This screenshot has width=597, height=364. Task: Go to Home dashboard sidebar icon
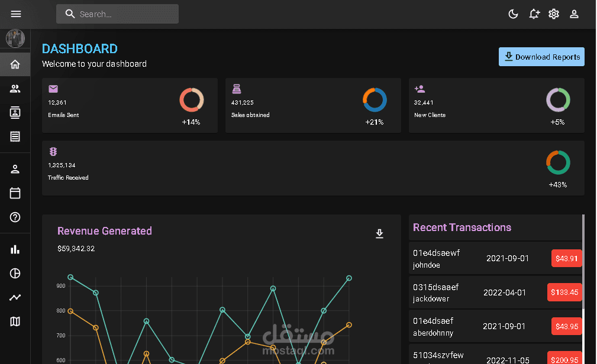tap(15, 64)
